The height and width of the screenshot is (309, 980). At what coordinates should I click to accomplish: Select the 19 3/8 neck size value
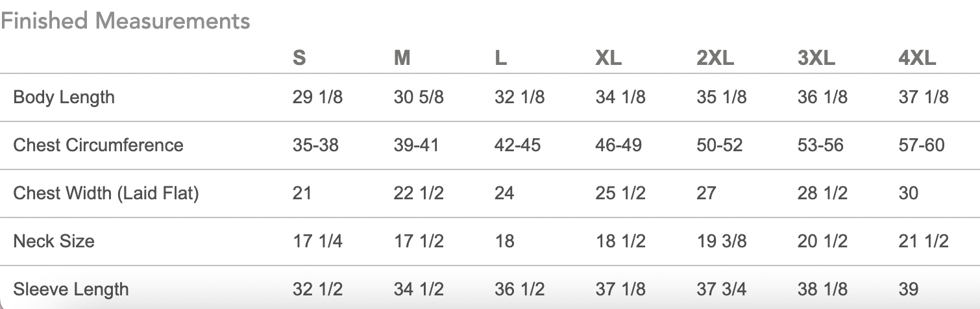tap(722, 241)
